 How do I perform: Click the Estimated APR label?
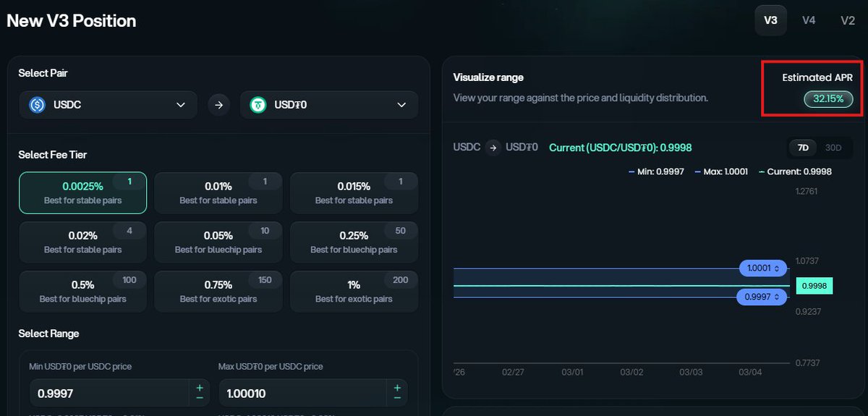point(817,77)
